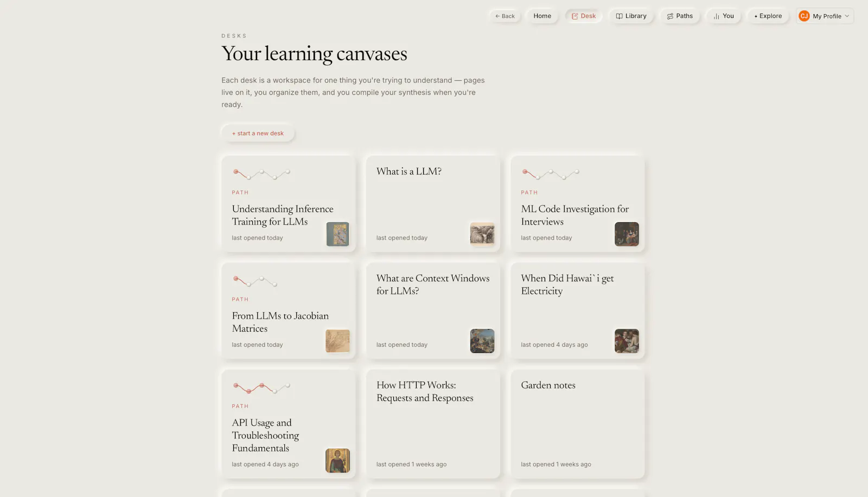Screen dimensions: 868x497
Task: Click the Paths route icon
Action: (x=670, y=16)
